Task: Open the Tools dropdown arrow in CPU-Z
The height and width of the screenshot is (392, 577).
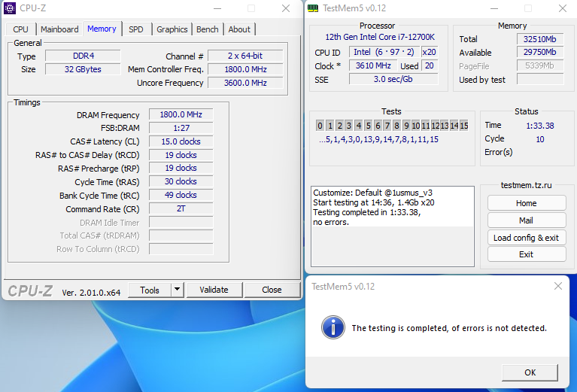Action: [x=177, y=290]
